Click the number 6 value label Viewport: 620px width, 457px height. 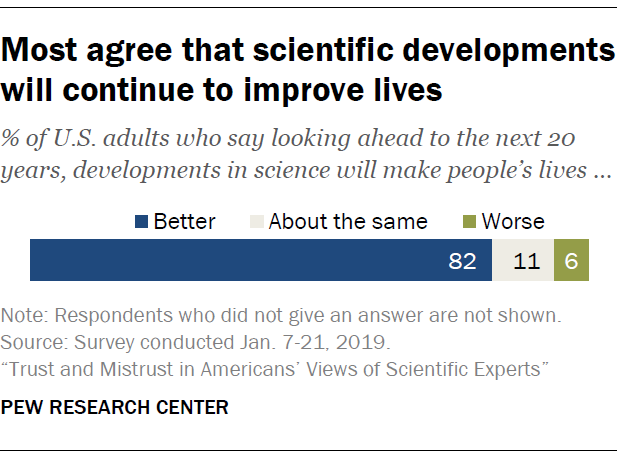click(571, 261)
